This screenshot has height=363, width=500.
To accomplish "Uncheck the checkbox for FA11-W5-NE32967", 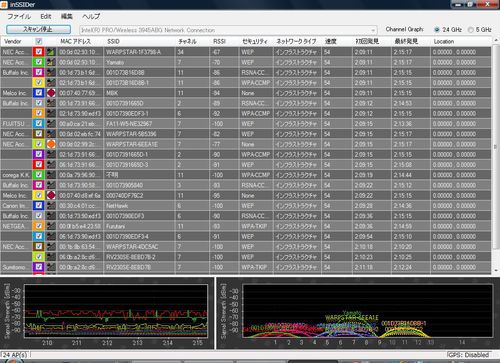I will click(x=39, y=124).
